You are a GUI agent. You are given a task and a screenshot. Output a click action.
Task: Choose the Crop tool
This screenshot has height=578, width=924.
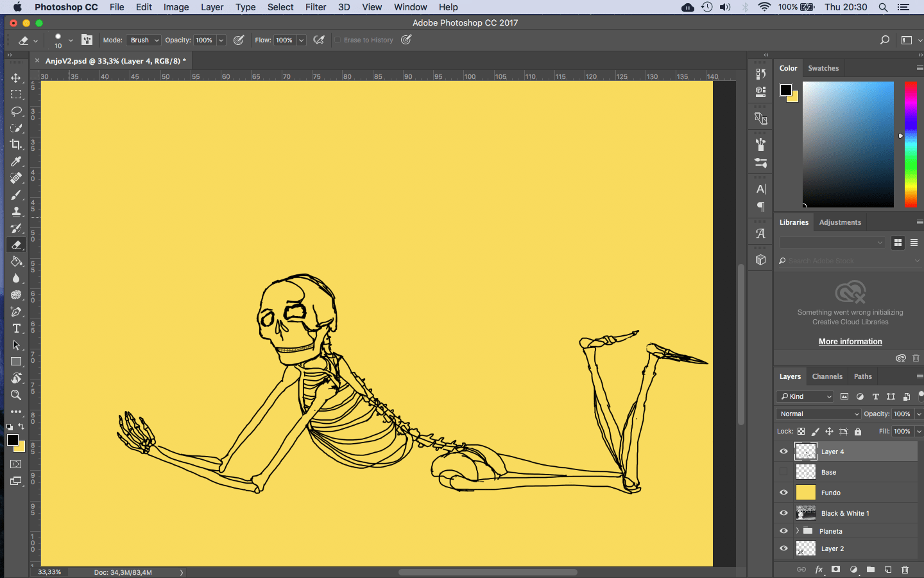coord(16,144)
